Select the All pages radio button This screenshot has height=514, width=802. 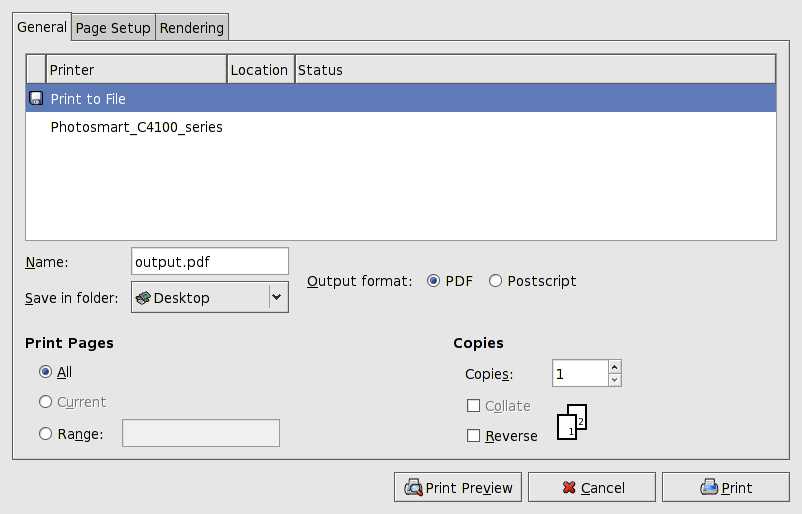pos(45,372)
